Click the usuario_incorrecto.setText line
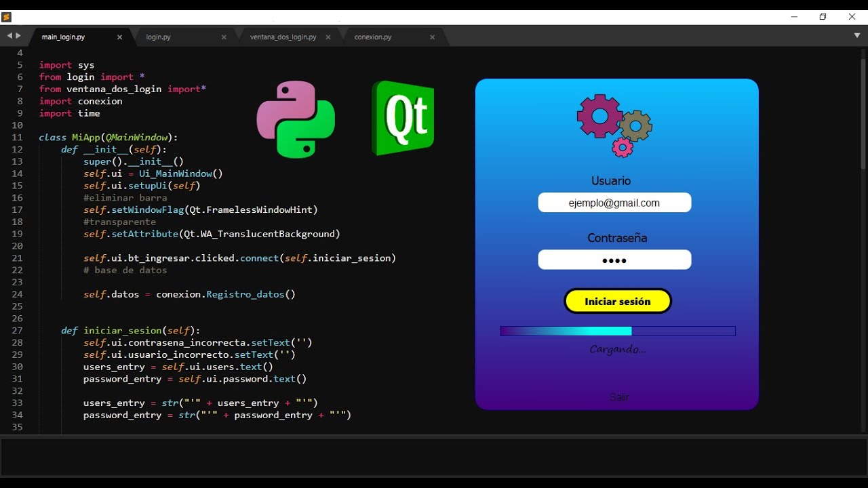Screen dimensions: 868x488 tap(189, 354)
